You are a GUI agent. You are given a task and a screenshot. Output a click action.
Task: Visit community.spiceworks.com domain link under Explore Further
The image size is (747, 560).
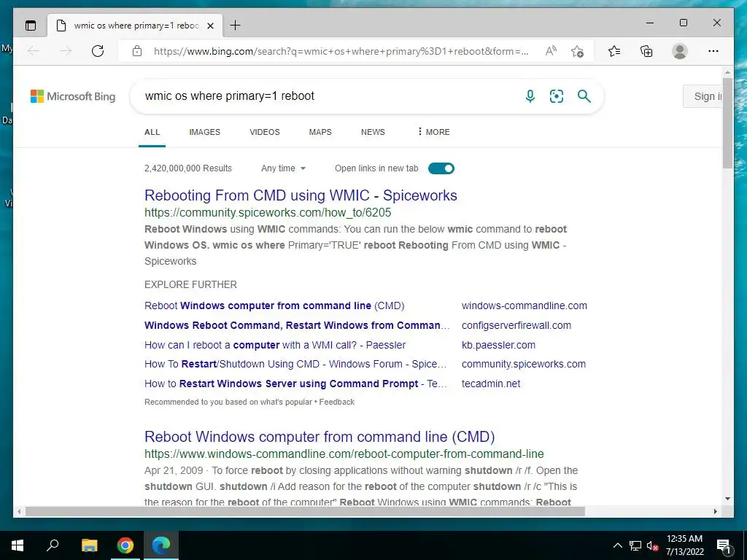[524, 364]
